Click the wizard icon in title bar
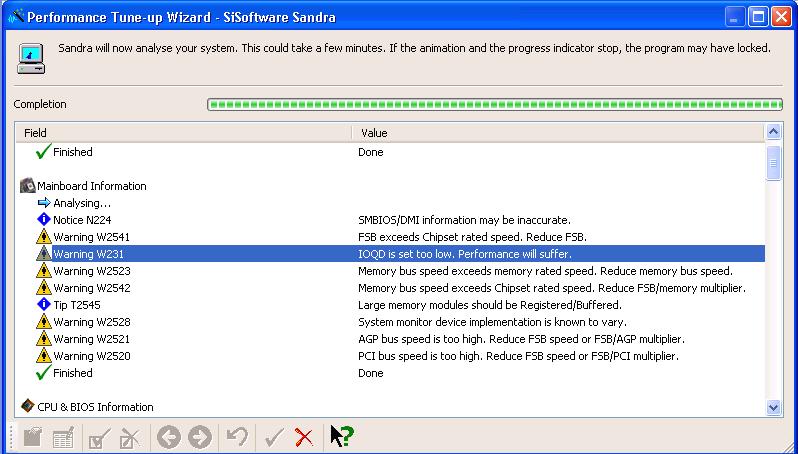 point(16,17)
